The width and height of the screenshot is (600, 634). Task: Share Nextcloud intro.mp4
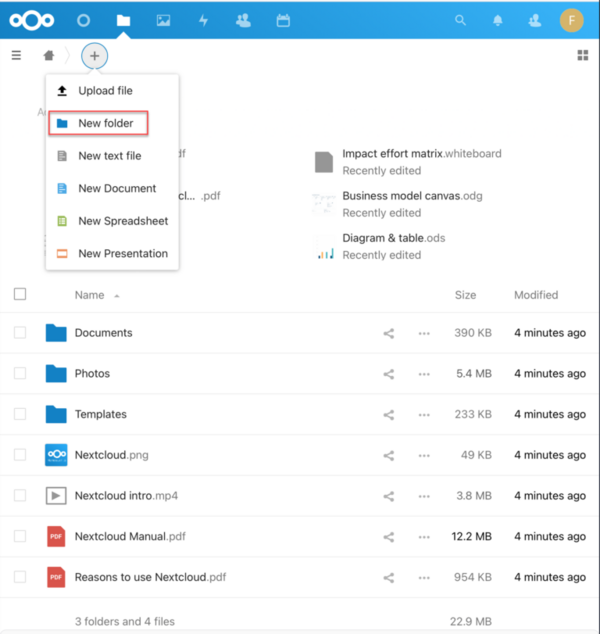tap(389, 496)
